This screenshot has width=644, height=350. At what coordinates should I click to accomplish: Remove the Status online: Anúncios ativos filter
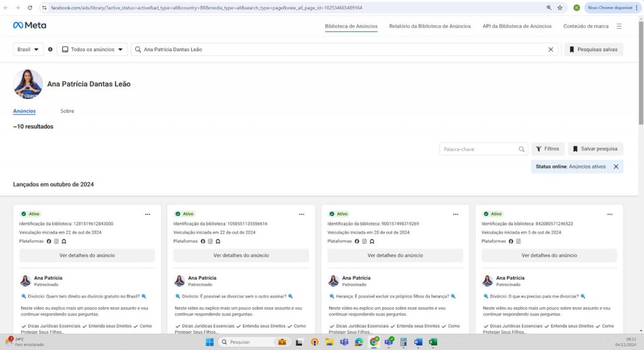click(x=616, y=167)
